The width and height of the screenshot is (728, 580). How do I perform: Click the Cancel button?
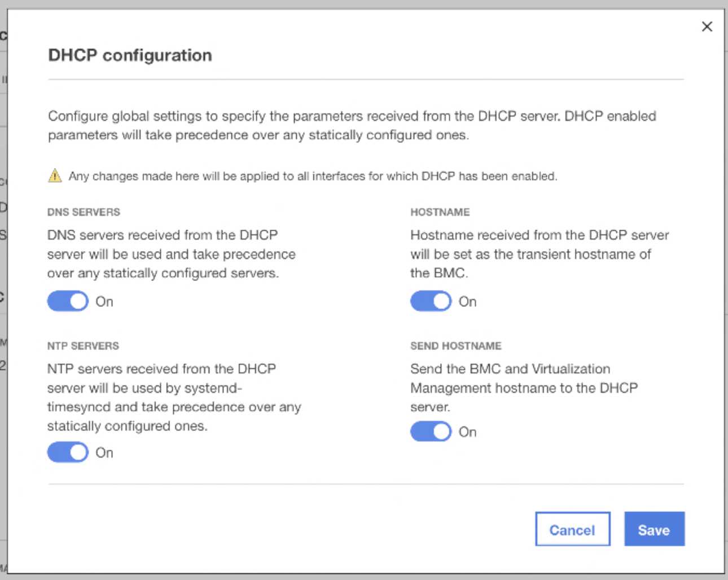[572, 529]
